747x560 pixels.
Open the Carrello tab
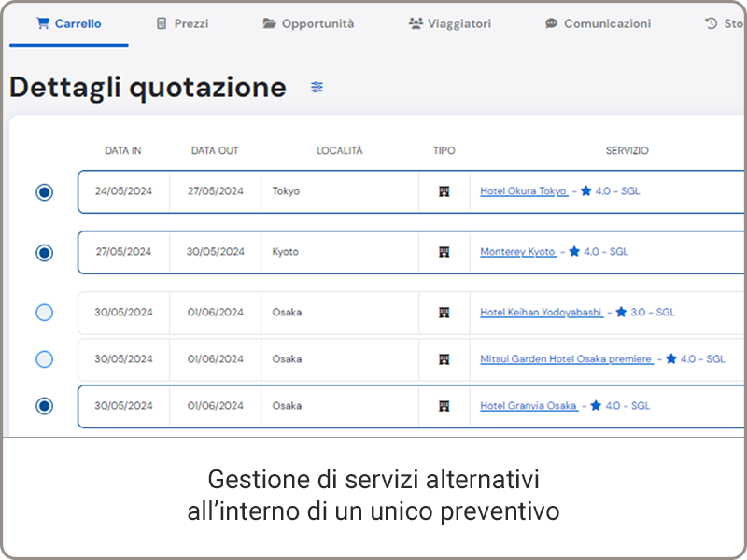[x=68, y=23]
